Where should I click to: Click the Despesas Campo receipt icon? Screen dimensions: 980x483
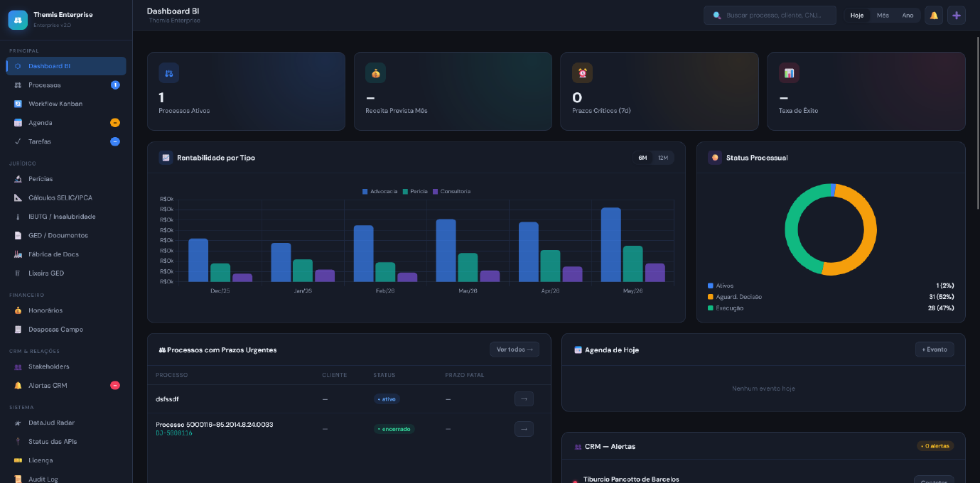pyautogui.click(x=18, y=330)
